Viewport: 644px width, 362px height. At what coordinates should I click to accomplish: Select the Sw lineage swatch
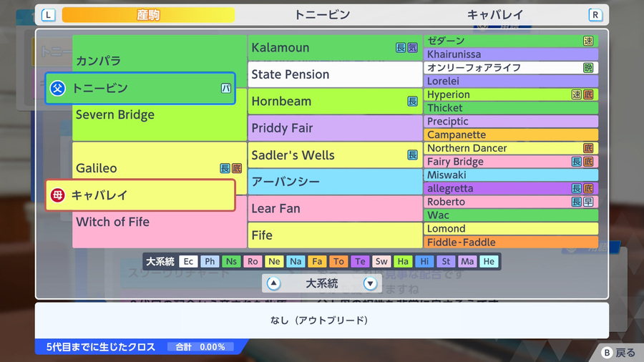pos(381,261)
